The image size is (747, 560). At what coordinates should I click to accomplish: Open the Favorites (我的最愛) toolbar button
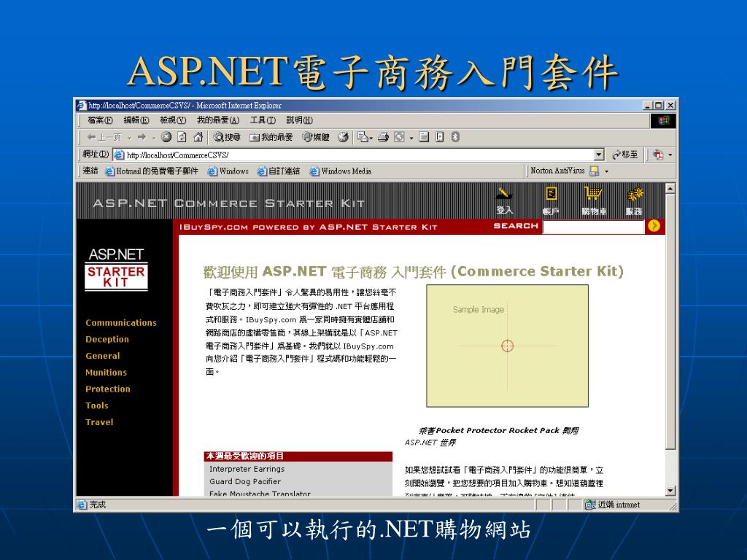point(271,137)
